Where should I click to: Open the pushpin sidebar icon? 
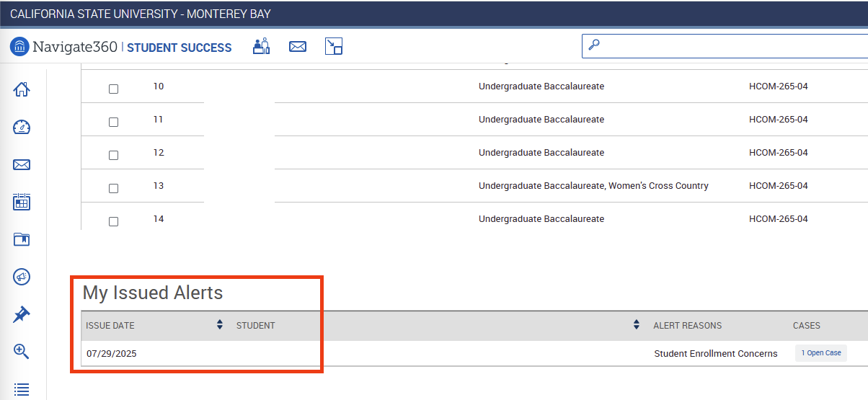tap(22, 314)
